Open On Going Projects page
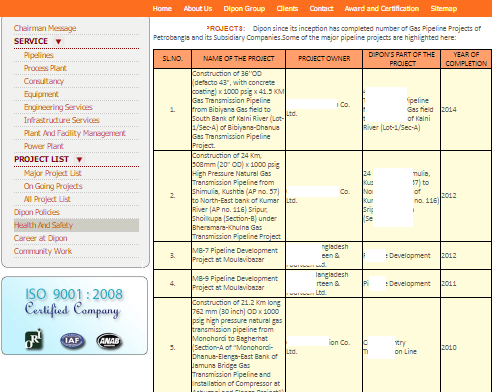 (53, 186)
